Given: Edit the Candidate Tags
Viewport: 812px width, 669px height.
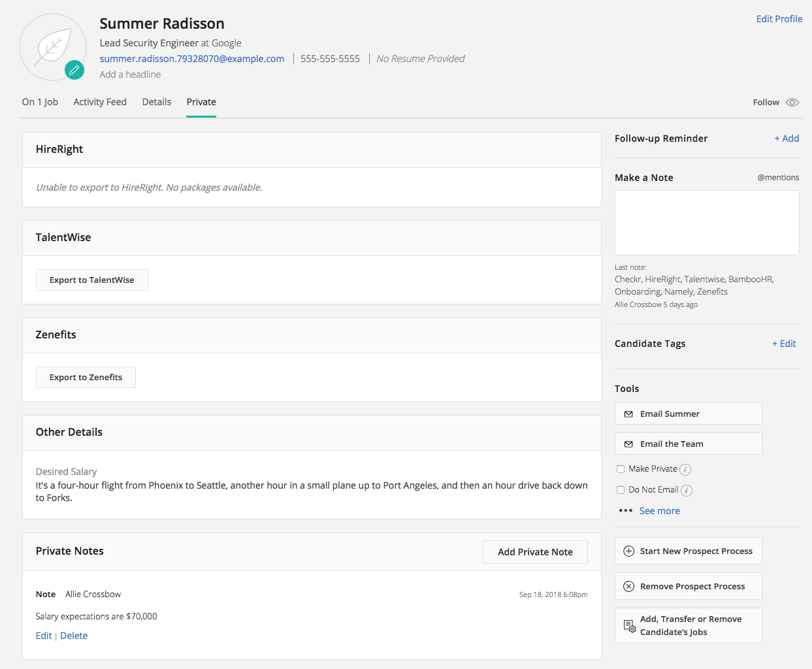Looking at the screenshot, I should pyautogui.click(x=784, y=344).
